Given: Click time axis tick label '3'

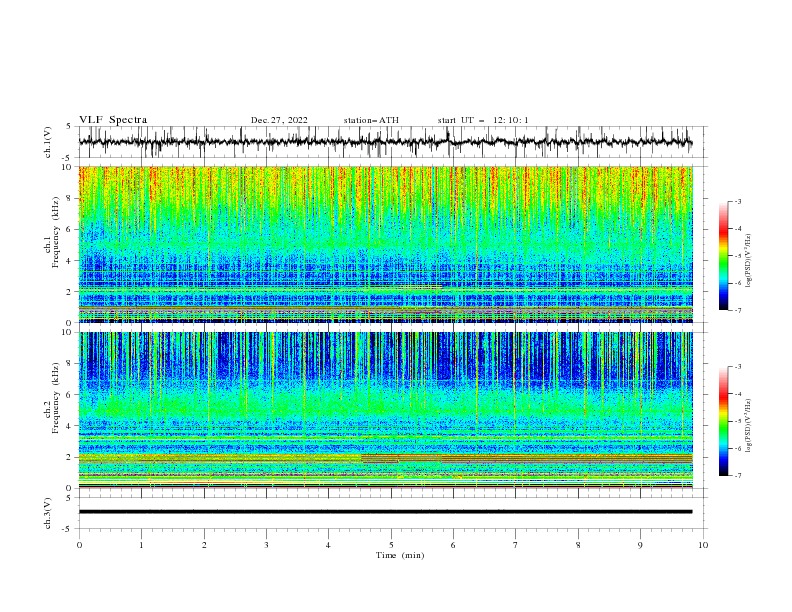Looking at the screenshot, I should [x=266, y=545].
